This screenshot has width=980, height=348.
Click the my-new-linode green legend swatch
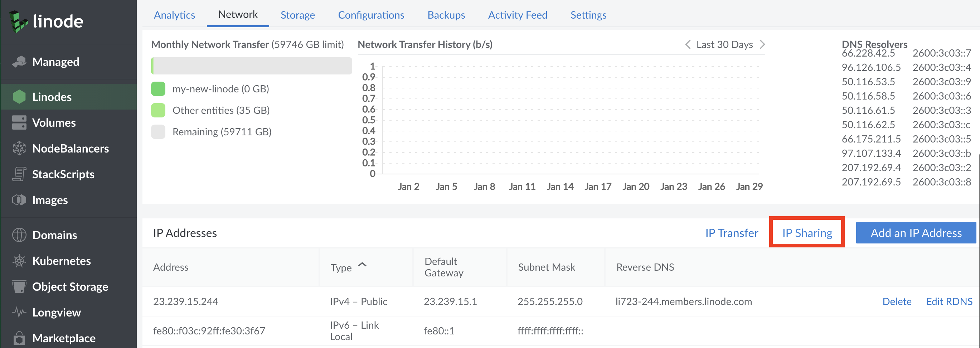pos(158,89)
